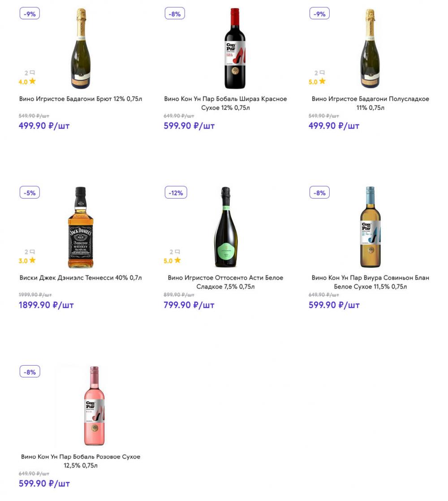The image size is (448, 501).
Task: Click the 5.0 star on Бадагони Полусладкое
Action: pos(322,82)
